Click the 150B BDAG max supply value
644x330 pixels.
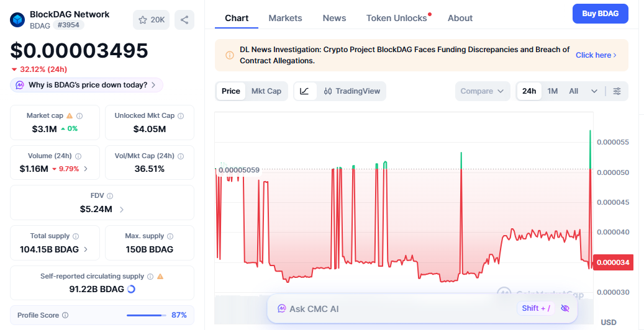(150, 249)
